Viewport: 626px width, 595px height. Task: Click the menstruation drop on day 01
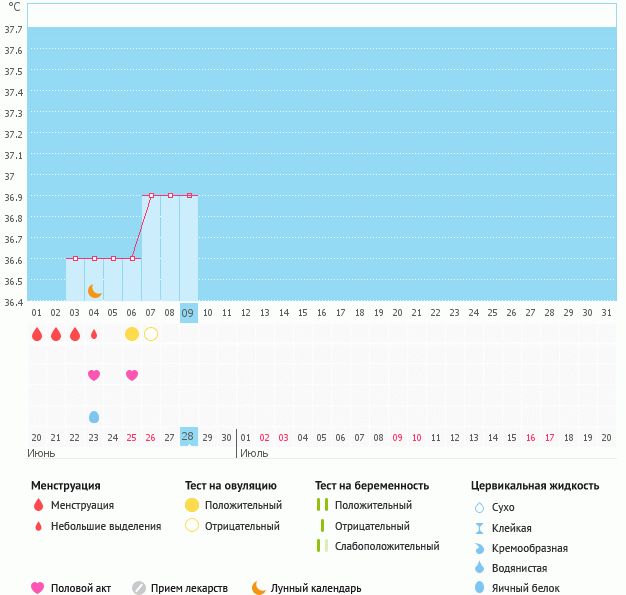(x=37, y=334)
